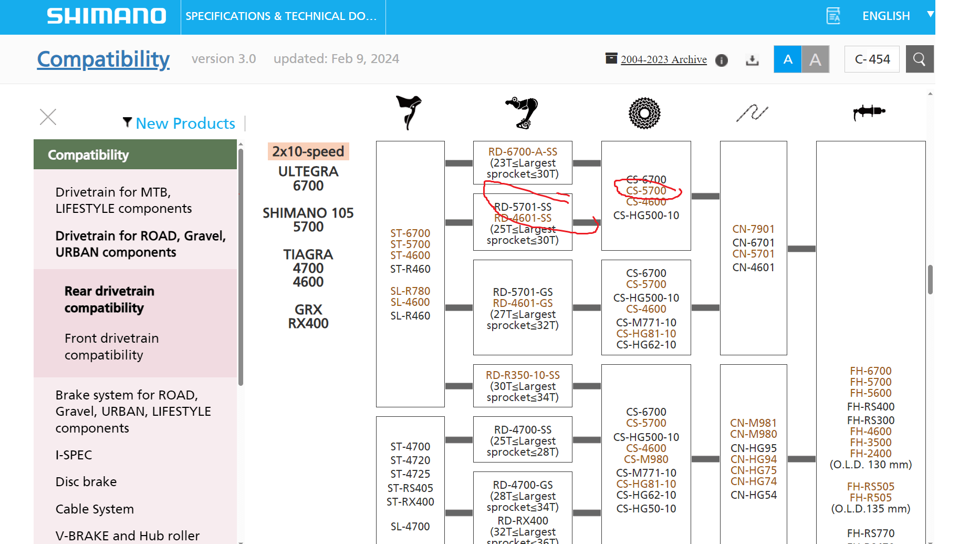The image size is (980, 544).
Task: Click FH-RS400 hub text
Action: [x=871, y=407]
